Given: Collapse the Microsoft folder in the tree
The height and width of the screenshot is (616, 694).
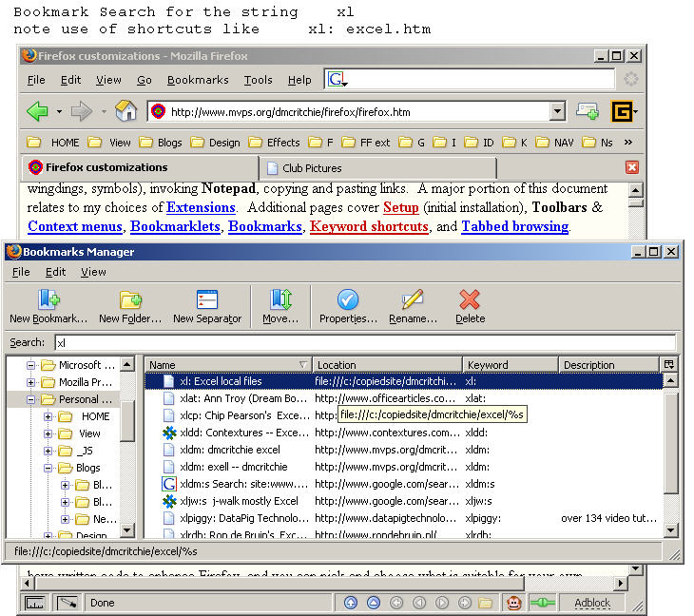Looking at the screenshot, I should coord(30,365).
